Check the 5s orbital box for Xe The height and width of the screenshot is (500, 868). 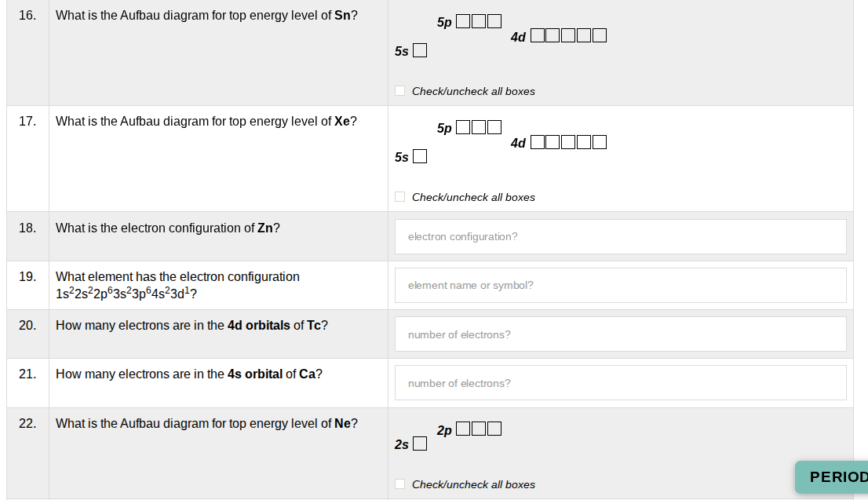420,155
